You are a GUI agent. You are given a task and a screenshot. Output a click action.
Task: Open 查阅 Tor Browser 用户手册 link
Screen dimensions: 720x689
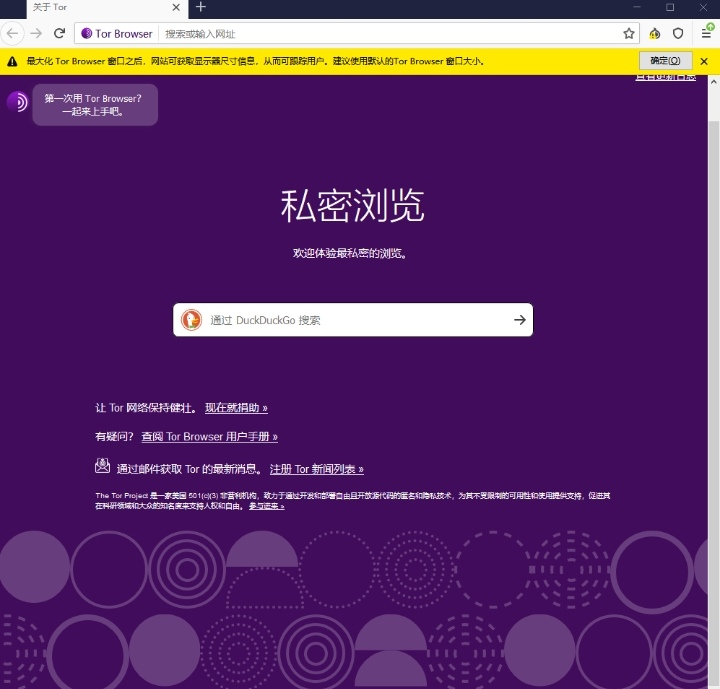point(209,436)
